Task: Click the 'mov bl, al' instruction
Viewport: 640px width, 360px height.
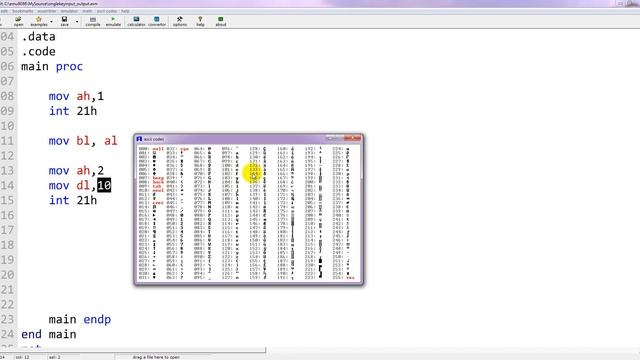Action: tap(83, 141)
